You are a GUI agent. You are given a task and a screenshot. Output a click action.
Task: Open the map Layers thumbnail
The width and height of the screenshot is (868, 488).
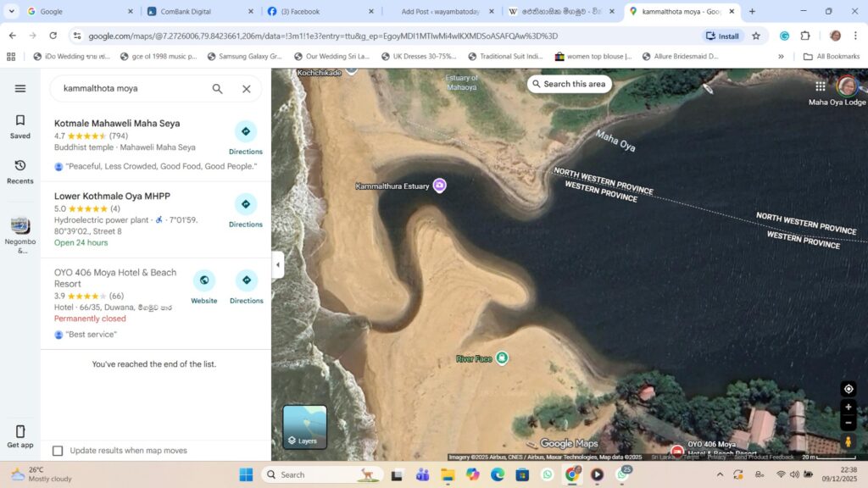(x=304, y=427)
